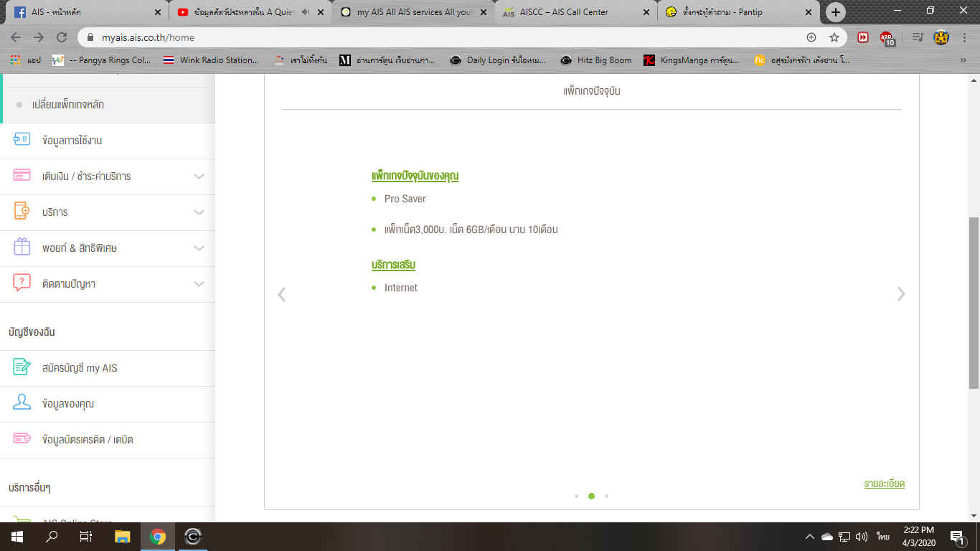The height and width of the screenshot is (551, 980).
Task: Click the browser reload button
Action: pyautogui.click(x=62, y=37)
